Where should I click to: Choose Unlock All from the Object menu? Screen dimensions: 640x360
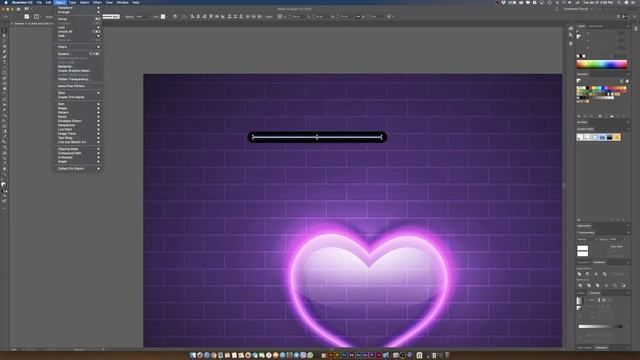[x=78, y=31]
